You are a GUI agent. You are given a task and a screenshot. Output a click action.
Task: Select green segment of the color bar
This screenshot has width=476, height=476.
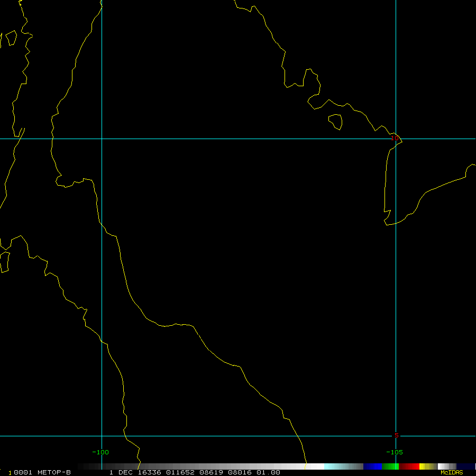click(390, 466)
